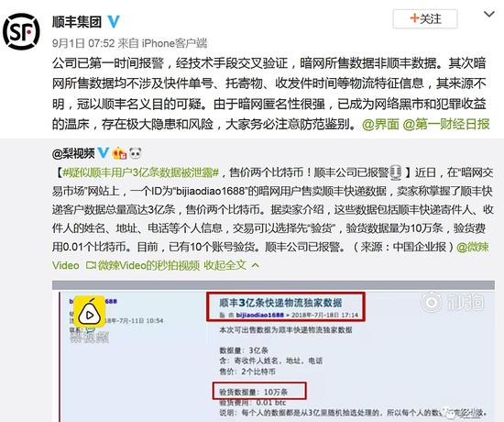Open the @第一财经日报 mention

(446, 124)
